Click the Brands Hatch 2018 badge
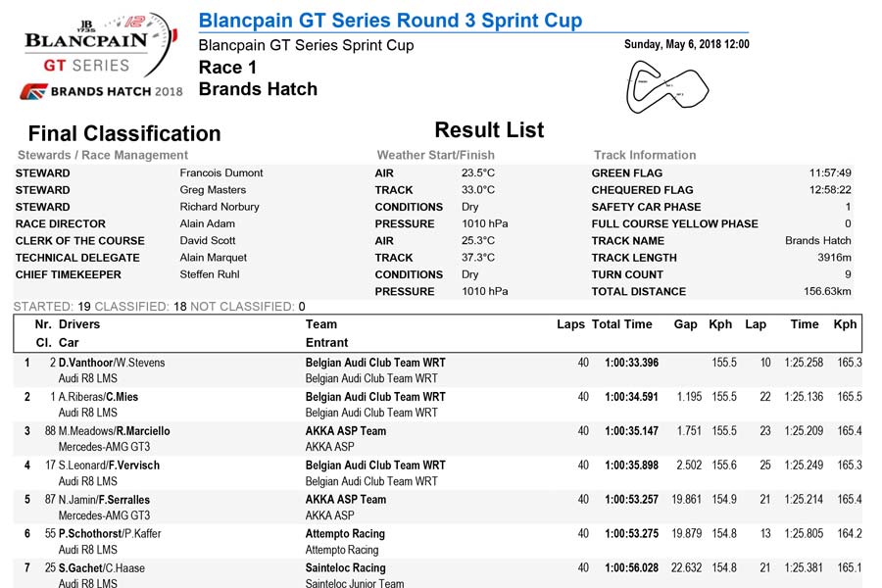The image size is (882, 588). (x=101, y=91)
